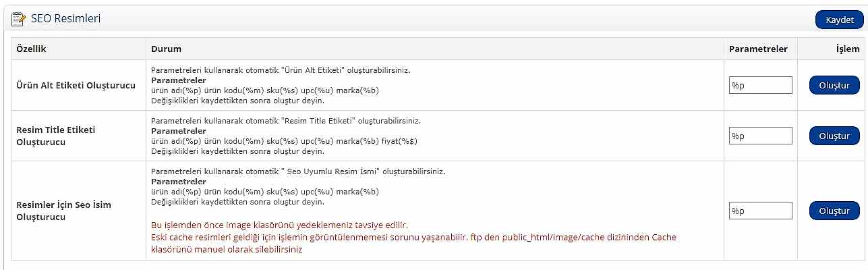Select the Ürün Alt Etiketi Oluşturucu row label
868x270 pixels.
[76, 86]
